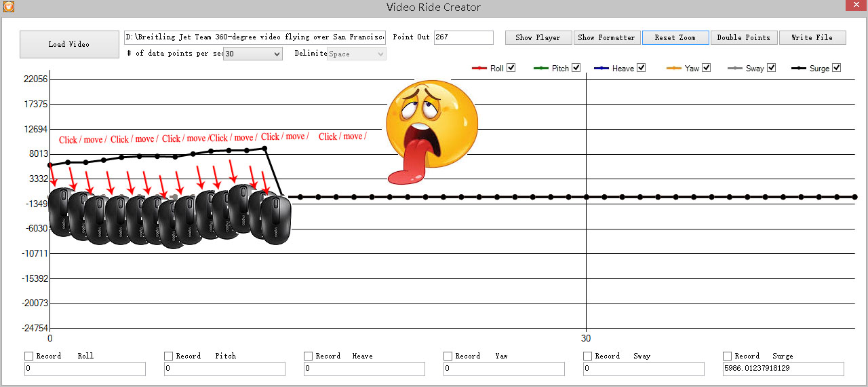868x387 pixels.
Task: Click the 30 label on time axis
Action: click(x=586, y=338)
